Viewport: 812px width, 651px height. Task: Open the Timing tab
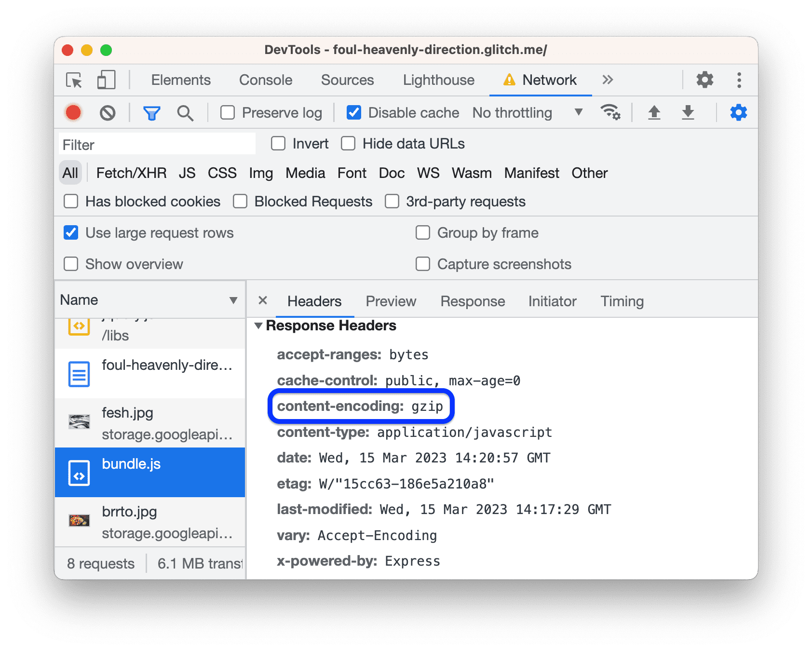click(622, 301)
